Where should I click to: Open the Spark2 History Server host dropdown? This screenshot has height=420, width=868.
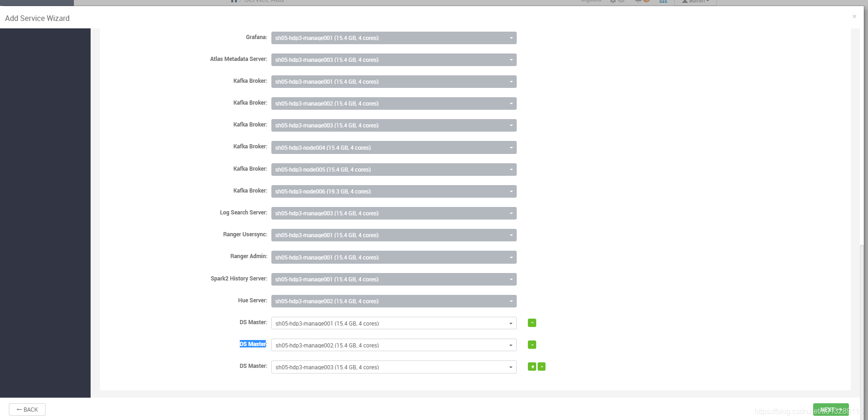(x=394, y=279)
